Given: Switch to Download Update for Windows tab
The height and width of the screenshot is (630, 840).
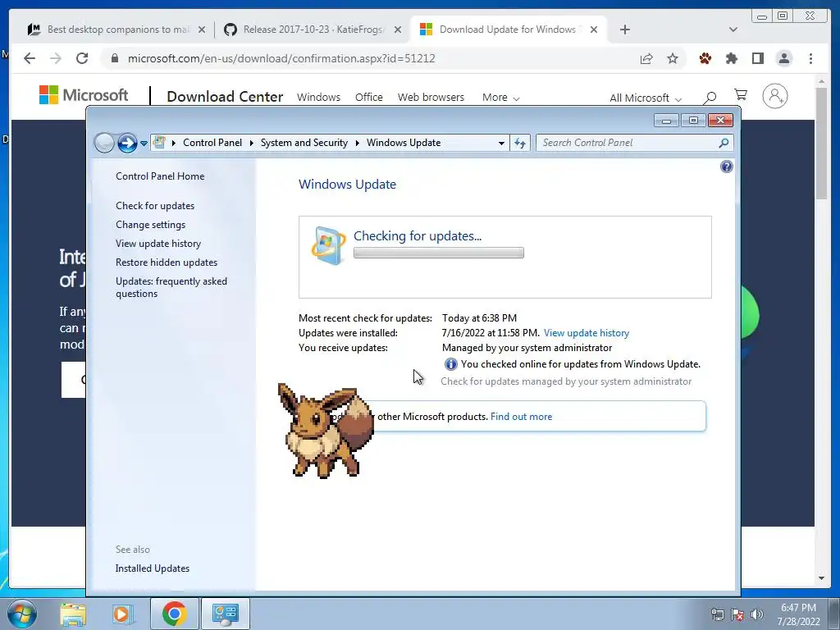Looking at the screenshot, I should coord(507,30).
